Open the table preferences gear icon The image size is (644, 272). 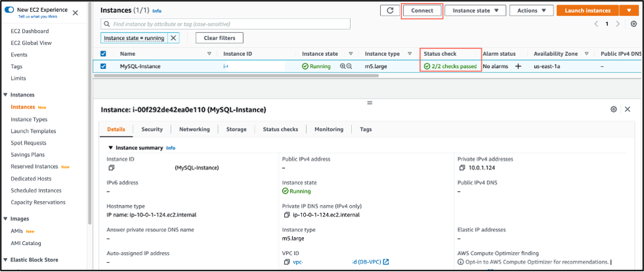coord(633,24)
